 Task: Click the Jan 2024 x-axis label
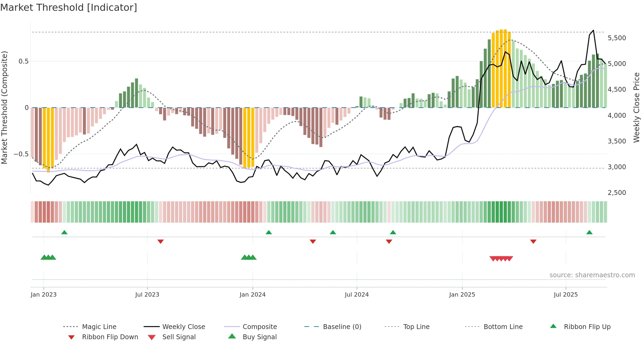(253, 294)
